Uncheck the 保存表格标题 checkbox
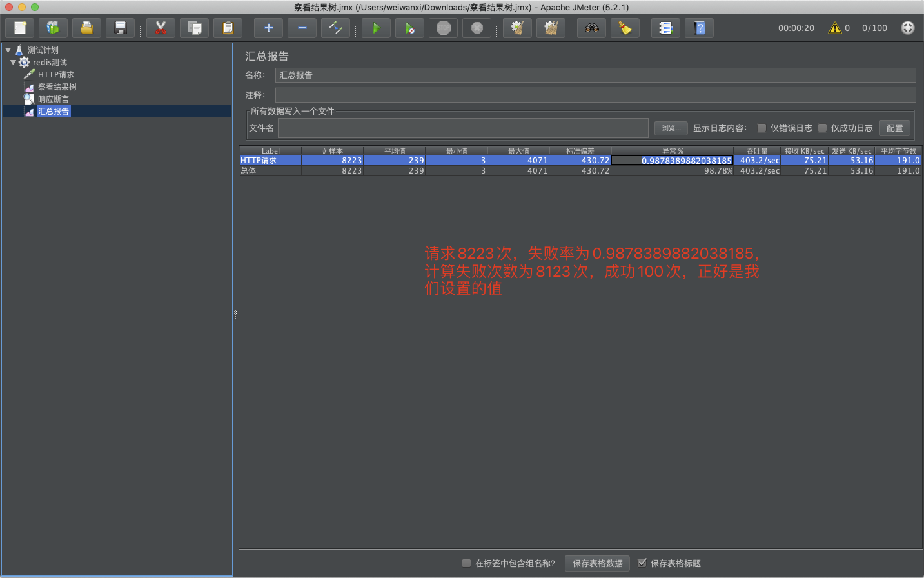Screen dimensions: 924x578 pos(642,563)
